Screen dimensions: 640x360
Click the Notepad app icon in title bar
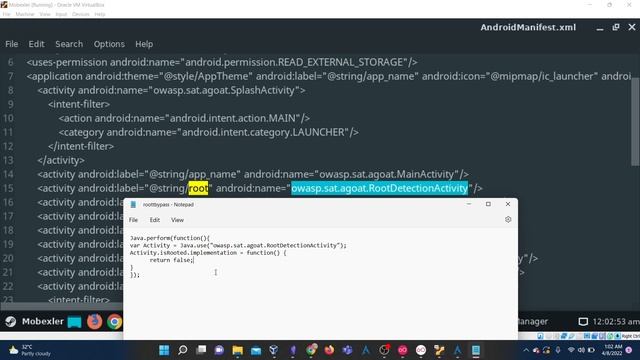tap(133, 204)
